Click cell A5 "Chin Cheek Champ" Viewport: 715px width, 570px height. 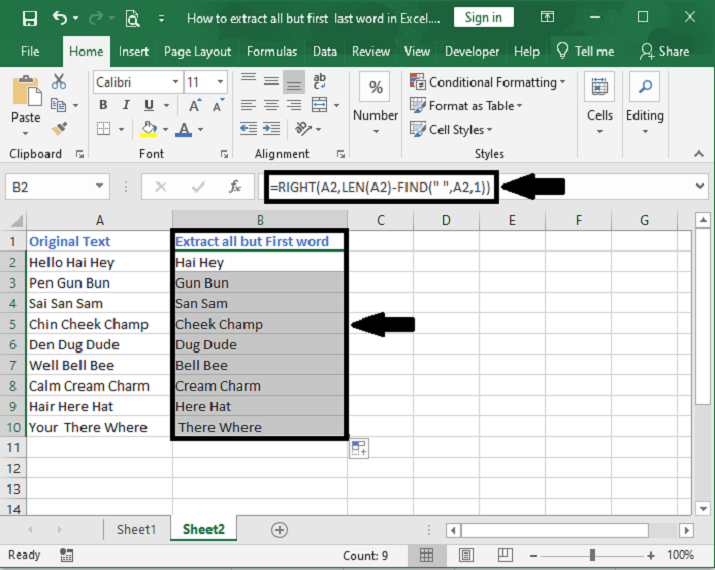(x=99, y=324)
